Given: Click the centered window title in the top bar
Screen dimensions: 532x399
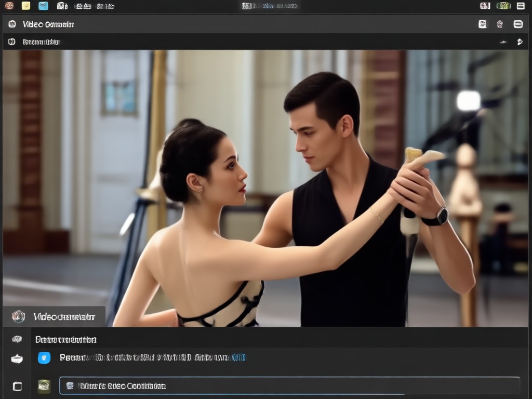Looking at the screenshot, I should coord(270,6).
